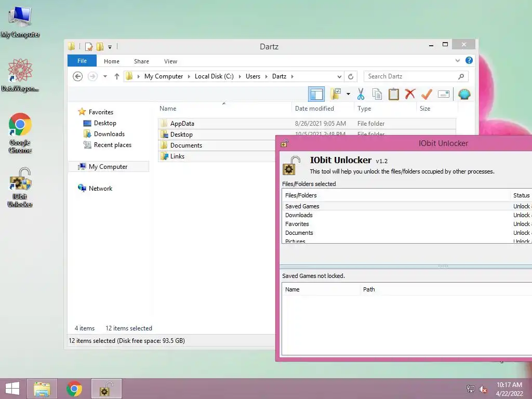Select My Computer in the navigation pane

pos(108,167)
